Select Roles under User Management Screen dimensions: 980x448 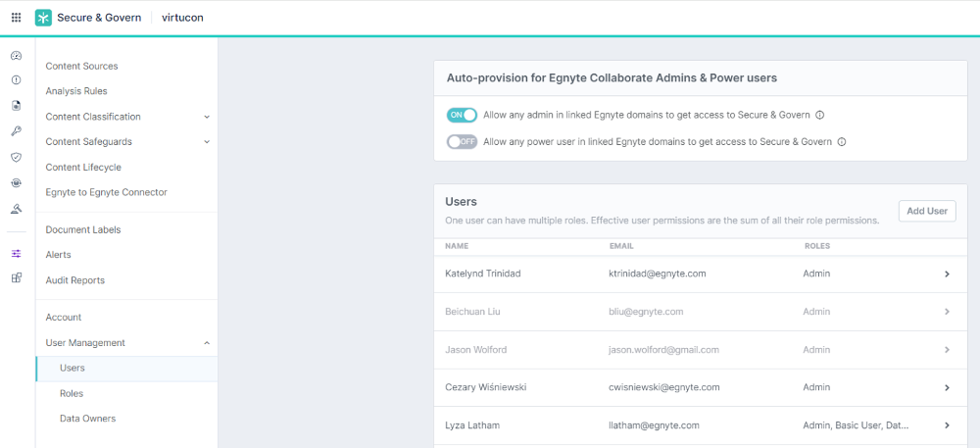(x=72, y=394)
